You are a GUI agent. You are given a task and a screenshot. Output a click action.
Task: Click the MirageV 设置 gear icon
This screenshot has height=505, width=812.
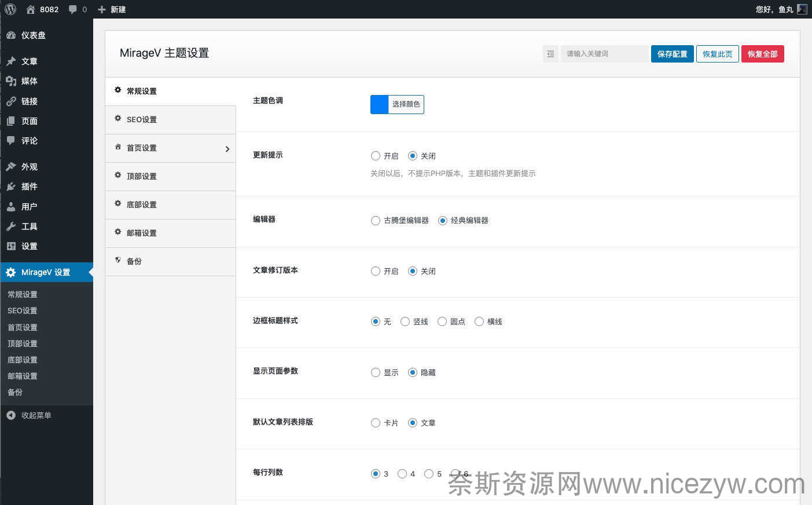tap(11, 272)
